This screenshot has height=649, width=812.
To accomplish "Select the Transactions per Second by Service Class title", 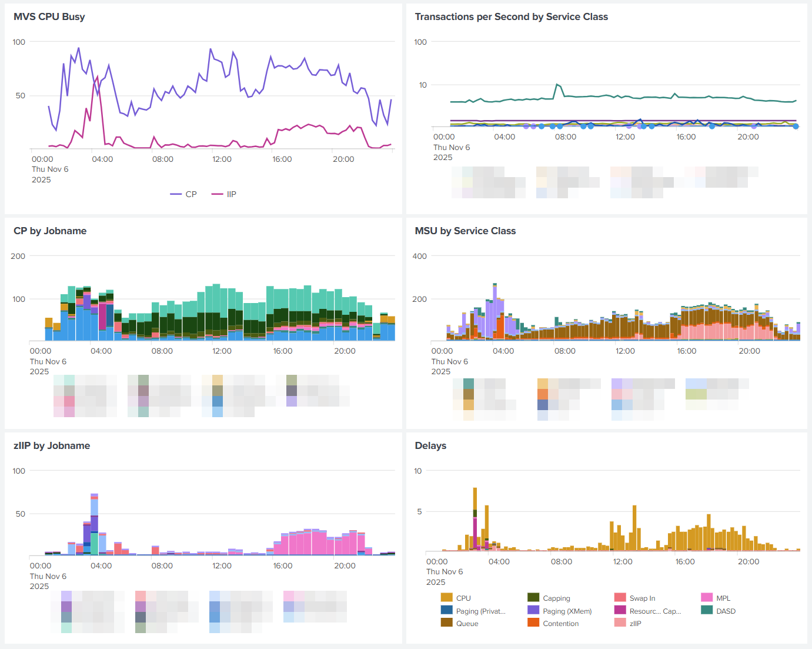I will coord(512,16).
